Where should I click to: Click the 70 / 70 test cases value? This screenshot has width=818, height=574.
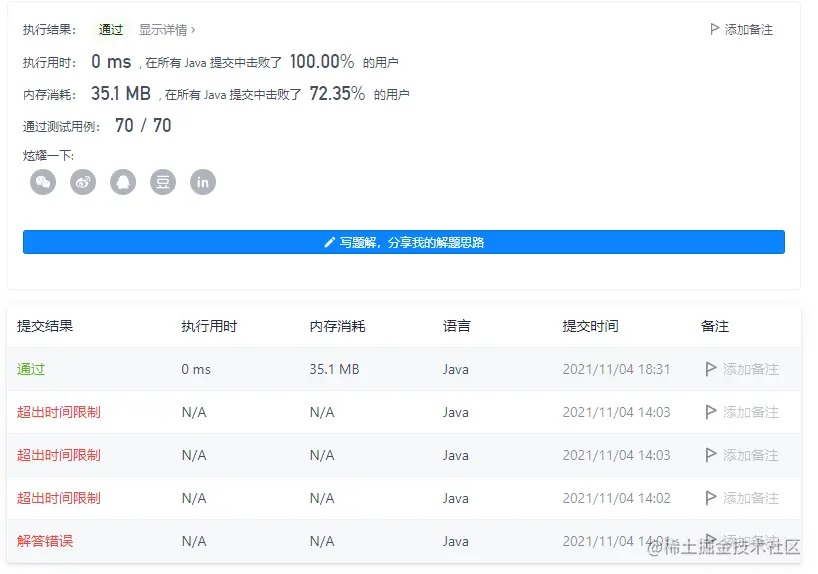[143, 126]
